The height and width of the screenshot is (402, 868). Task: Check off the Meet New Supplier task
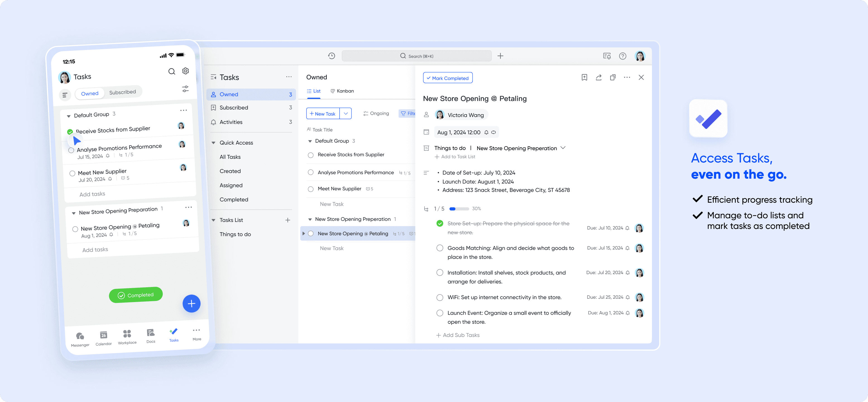click(x=310, y=189)
